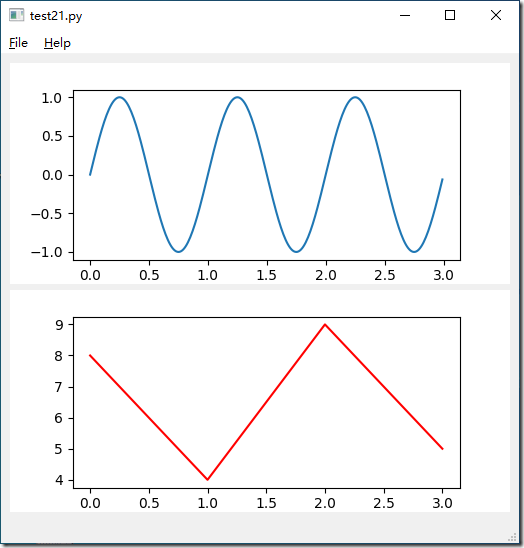Click the window resize grip
This screenshot has width=524, height=548.
click(x=512, y=537)
